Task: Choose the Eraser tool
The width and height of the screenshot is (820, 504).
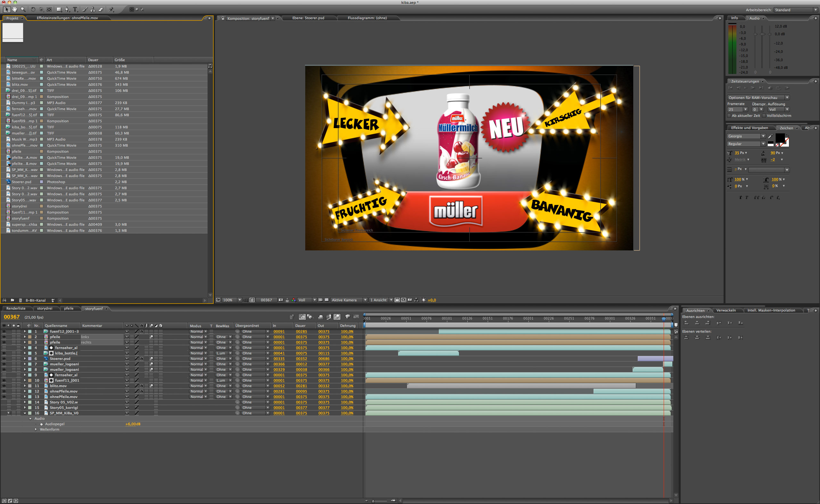Action: pyautogui.click(x=101, y=9)
